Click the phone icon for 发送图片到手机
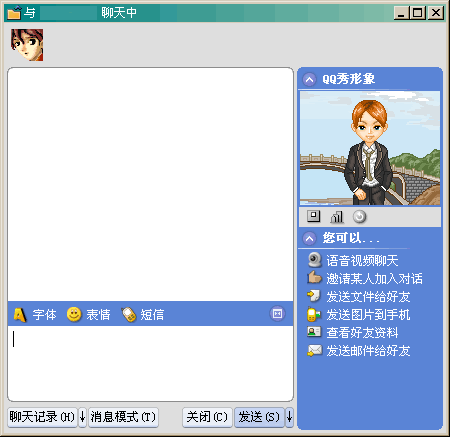The width and height of the screenshot is (450, 437). click(x=314, y=314)
